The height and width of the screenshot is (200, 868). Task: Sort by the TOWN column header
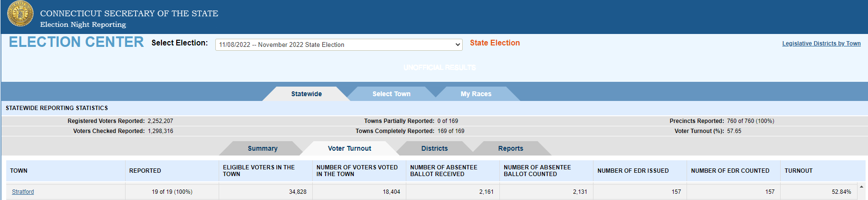pos(19,171)
